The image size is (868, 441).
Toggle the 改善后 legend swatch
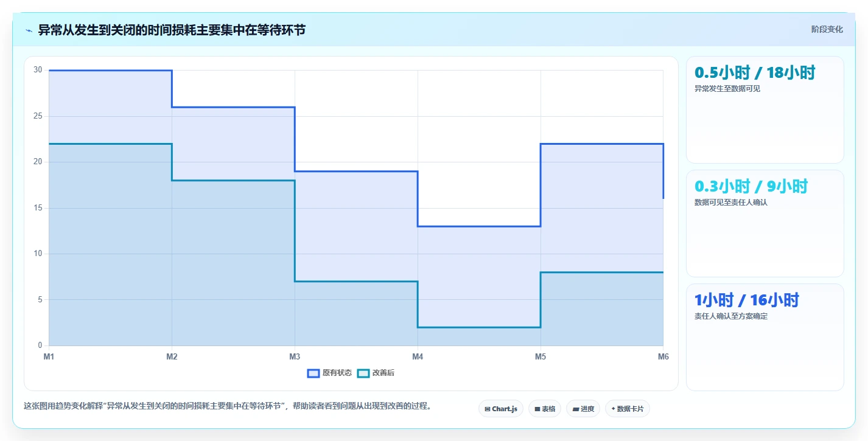[363, 373]
